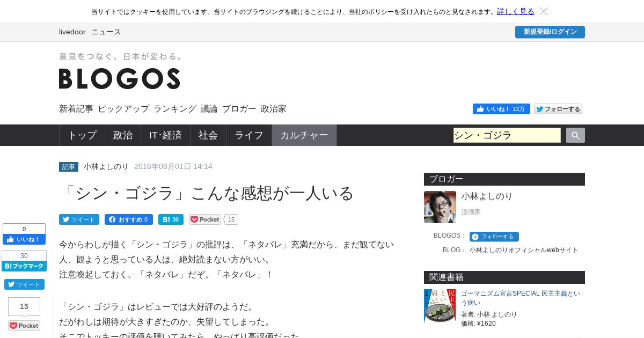The width and height of the screenshot is (644, 338).
Task: Open 小林よしのりオフィシャルwebサイト link
Action: (x=524, y=250)
